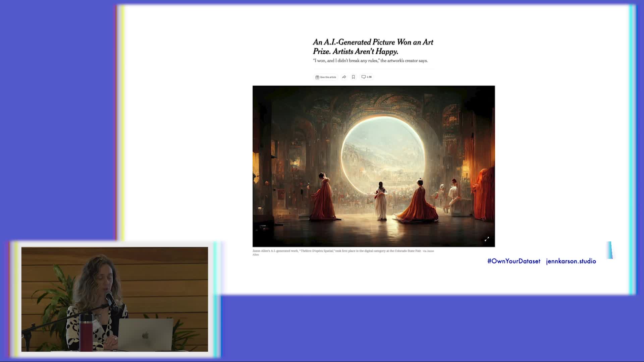Expand the artwork image to fullscreen

tap(487, 239)
